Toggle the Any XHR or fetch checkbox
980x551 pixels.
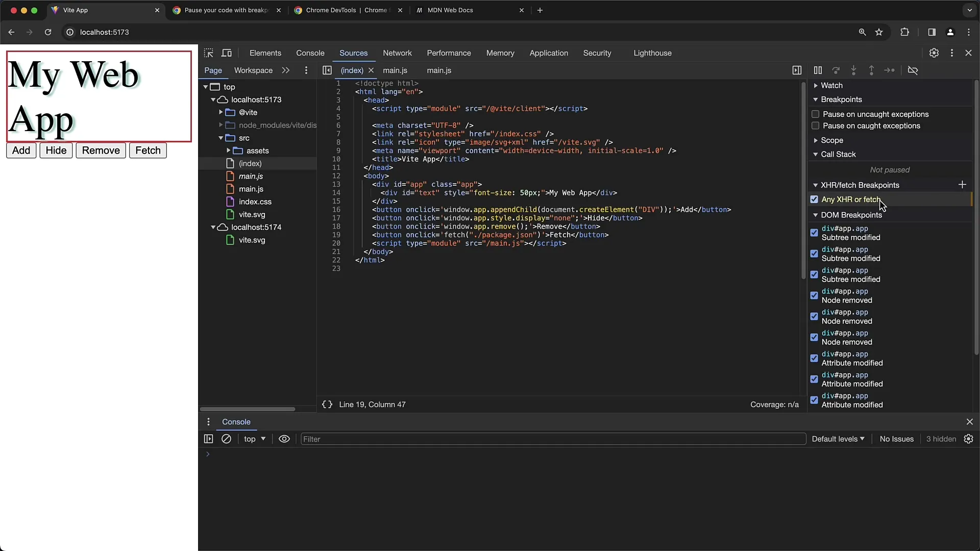click(815, 199)
